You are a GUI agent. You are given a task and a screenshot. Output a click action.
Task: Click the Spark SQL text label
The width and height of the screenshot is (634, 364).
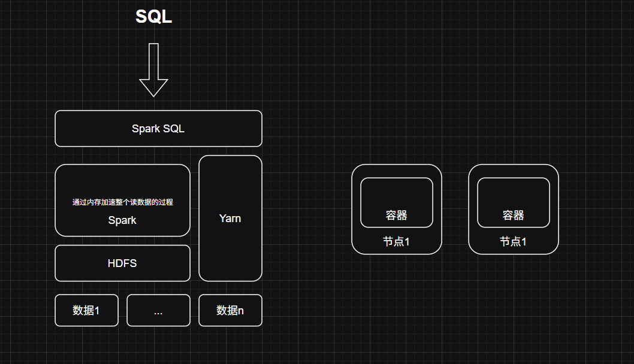(158, 129)
